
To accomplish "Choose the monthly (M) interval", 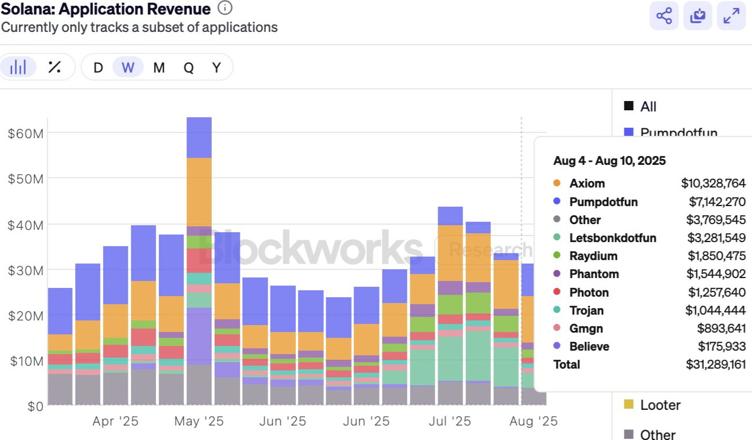I will coord(159,67).
